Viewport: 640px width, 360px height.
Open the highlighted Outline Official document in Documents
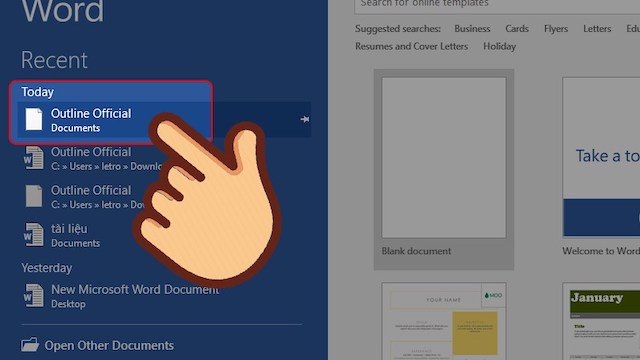[x=163, y=119]
